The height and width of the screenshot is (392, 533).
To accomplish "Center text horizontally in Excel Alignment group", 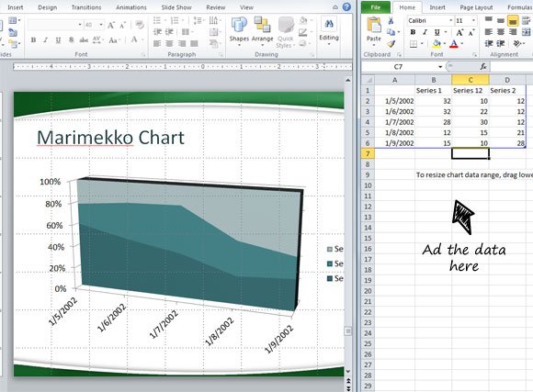I will tap(500, 32).
